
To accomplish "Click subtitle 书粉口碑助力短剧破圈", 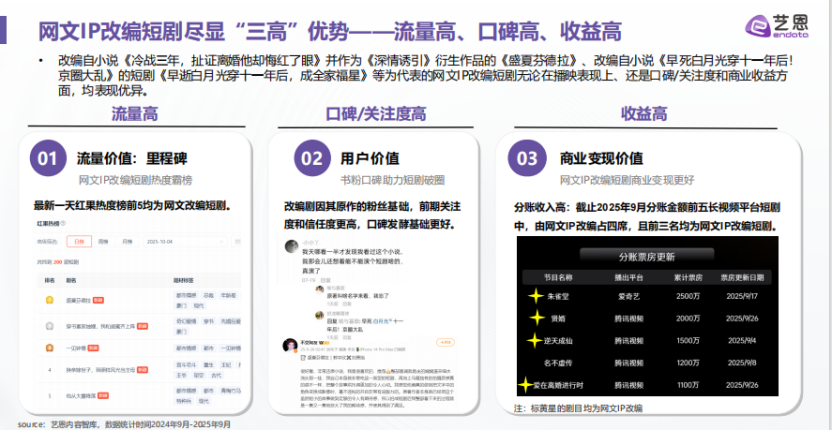I will coord(392,180).
